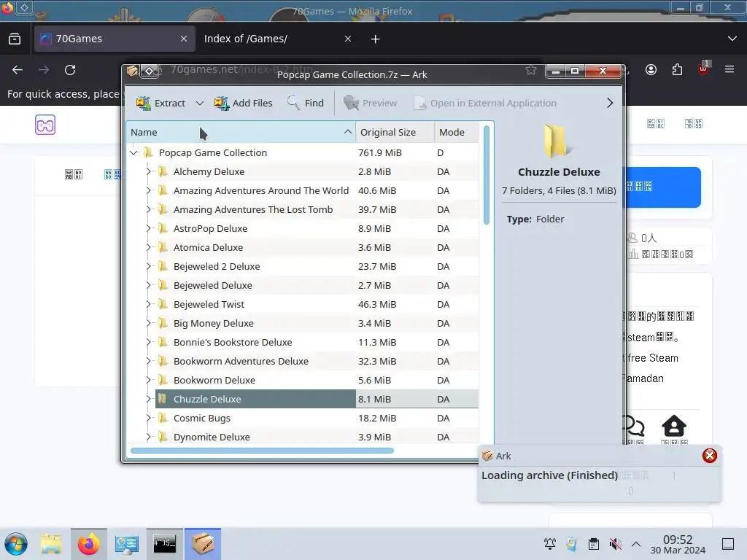Reload the page in Firefox
Image resolution: width=747 pixels, height=560 pixels.
[x=70, y=70]
